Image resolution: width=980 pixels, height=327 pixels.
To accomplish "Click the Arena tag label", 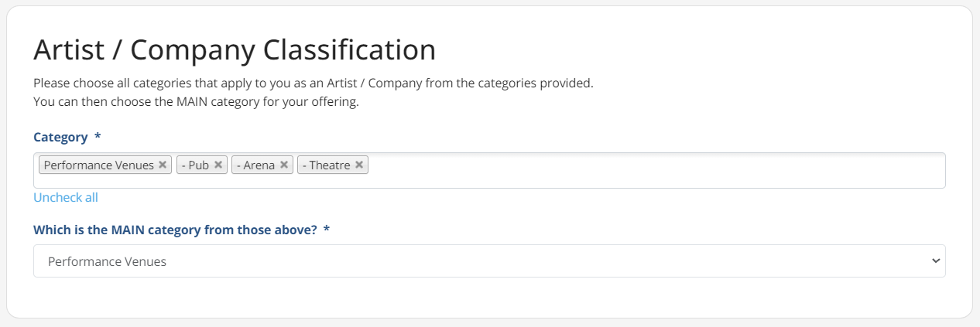I will point(256,165).
